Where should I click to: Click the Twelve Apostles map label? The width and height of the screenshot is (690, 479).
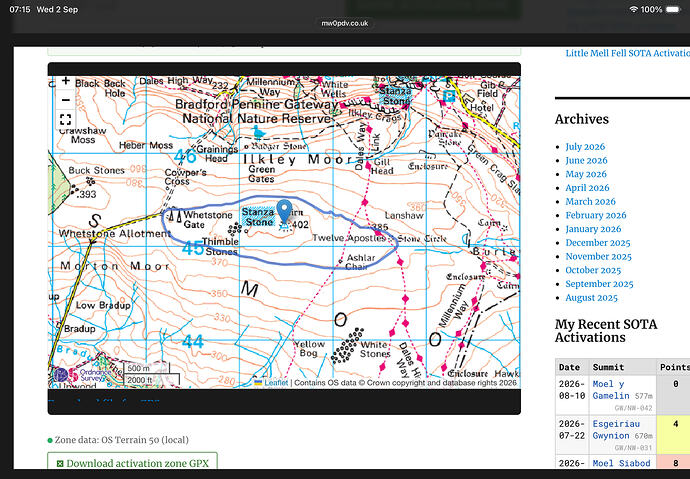(x=349, y=238)
